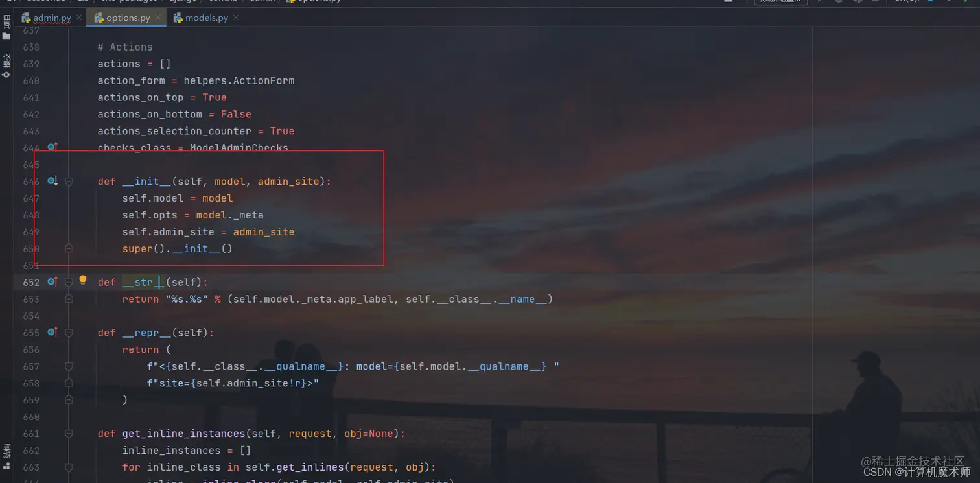Viewport: 980px width, 483px height.
Task: Open the Structure tool window (结构)
Action: (6, 456)
